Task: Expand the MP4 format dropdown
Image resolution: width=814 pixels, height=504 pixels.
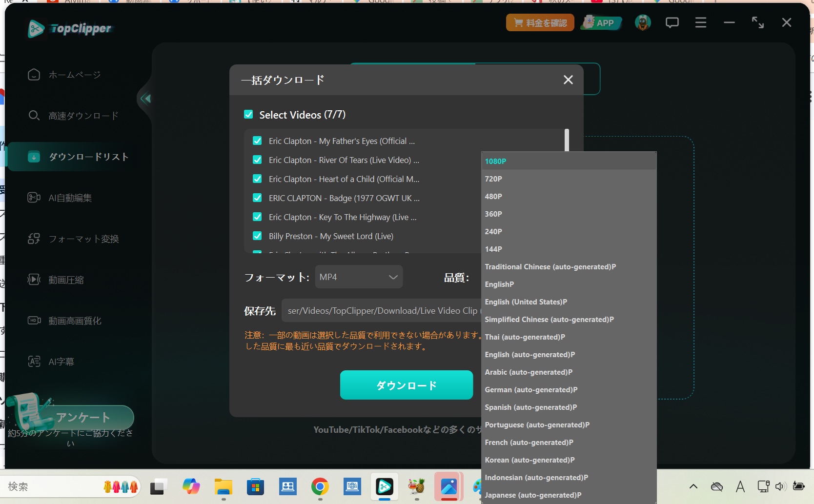Action: 359,277
